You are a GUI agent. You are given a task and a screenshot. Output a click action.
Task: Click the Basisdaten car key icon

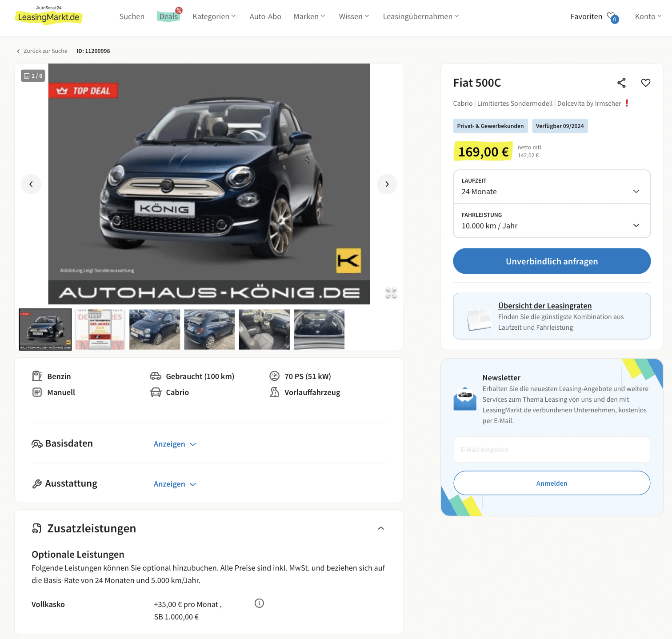point(37,443)
